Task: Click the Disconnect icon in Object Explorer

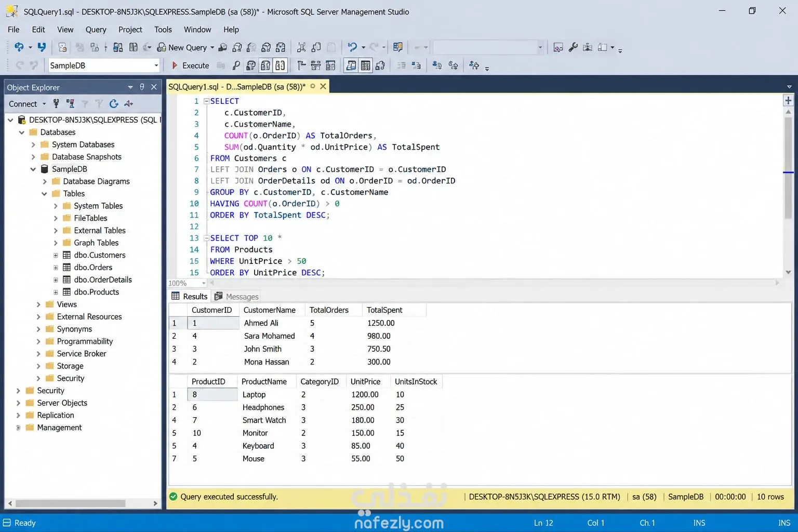Action: click(x=70, y=104)
